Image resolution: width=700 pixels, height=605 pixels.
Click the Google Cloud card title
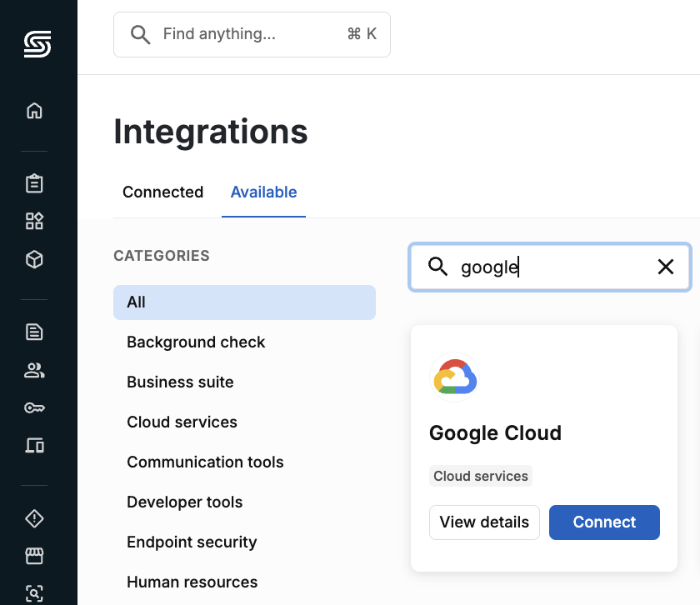click(495, 432)
